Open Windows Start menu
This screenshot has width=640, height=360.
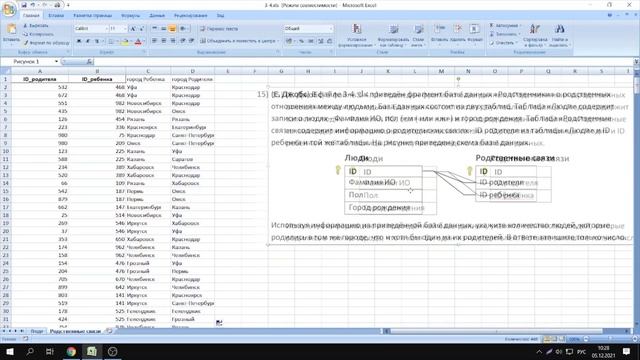click(10, 351)
